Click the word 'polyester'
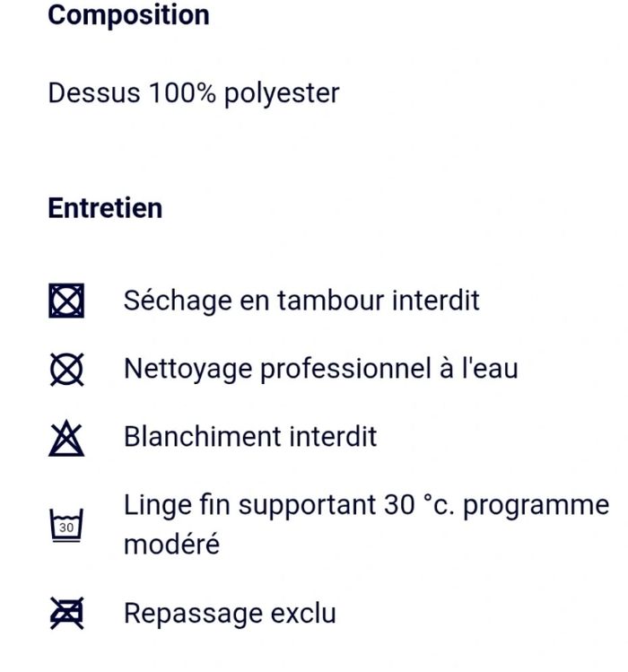 point(282,94)
